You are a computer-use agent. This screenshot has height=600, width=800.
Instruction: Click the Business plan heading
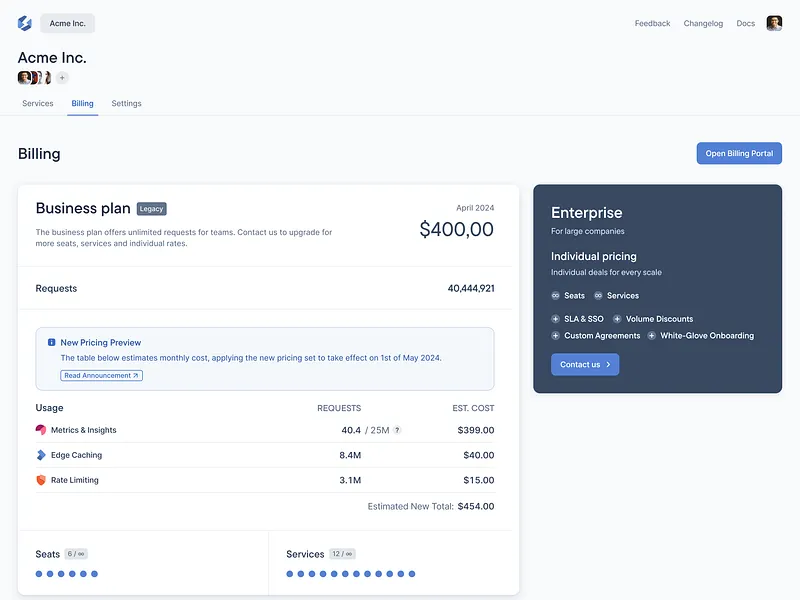pos(83,209)
